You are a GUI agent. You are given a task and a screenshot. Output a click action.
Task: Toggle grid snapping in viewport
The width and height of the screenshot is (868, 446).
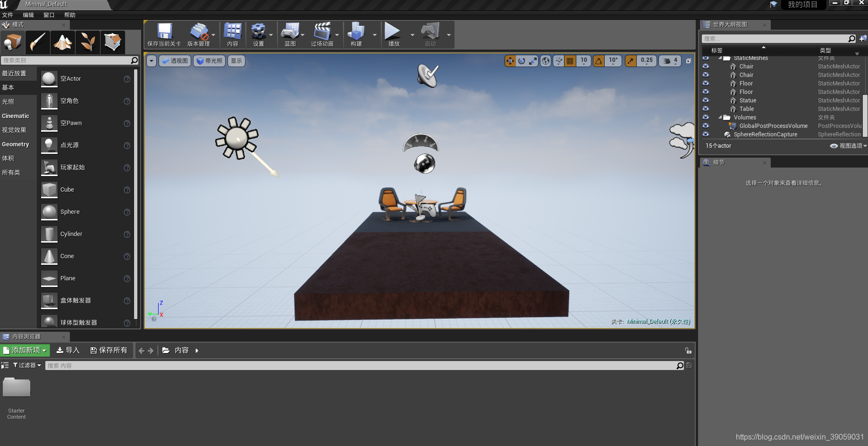click(x=570, y=61)
